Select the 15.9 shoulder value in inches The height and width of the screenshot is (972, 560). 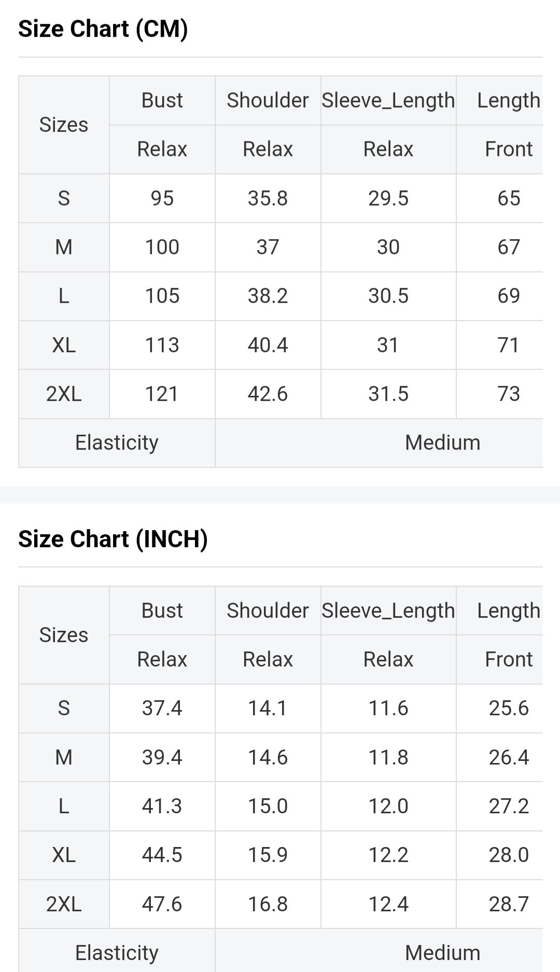point(268,855)
